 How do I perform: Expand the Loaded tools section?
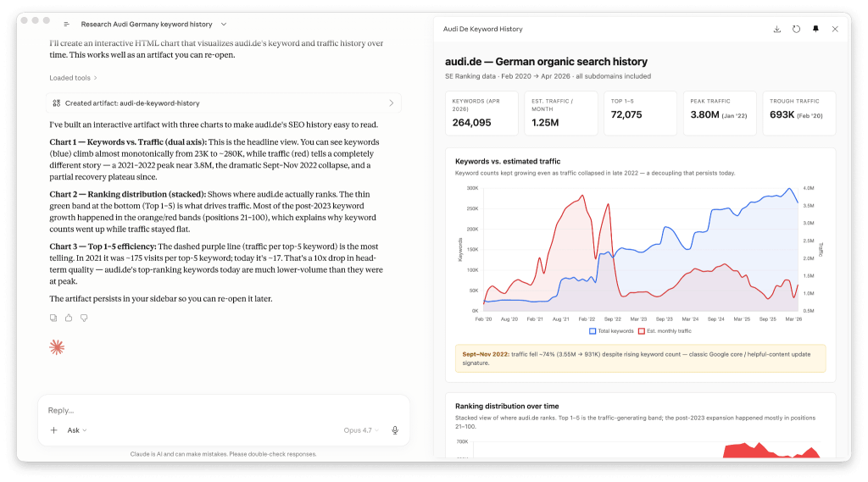point(73,78)
